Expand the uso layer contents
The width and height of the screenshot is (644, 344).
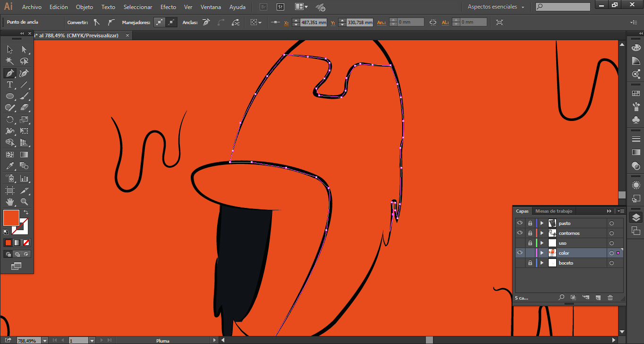(542, 243)
